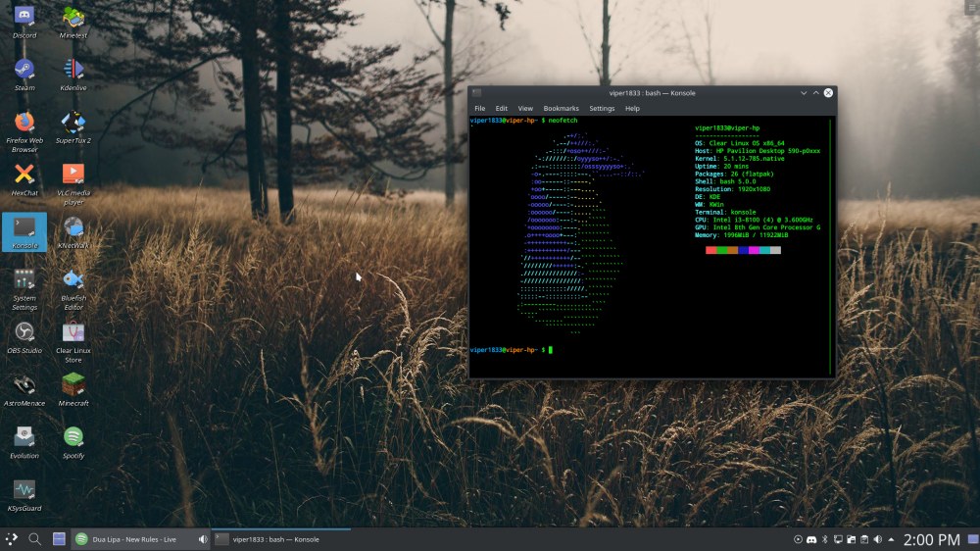The width and height of the screenshot is (980, 551).
Task: Click the taskbar search magnifier icon
Action: click(x=35, y=539)
